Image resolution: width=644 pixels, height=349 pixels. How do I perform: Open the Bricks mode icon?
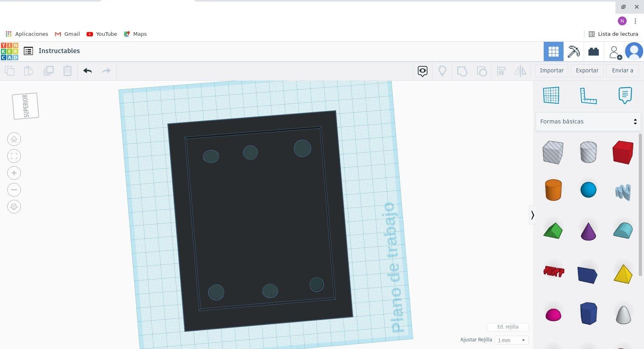(594, 51)
